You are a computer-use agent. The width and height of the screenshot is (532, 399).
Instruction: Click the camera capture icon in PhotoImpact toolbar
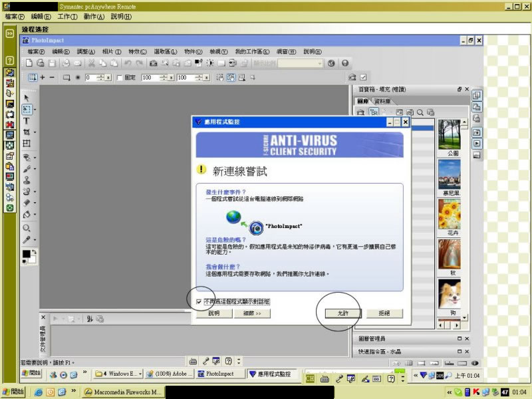pyautogui.click(x=154, y=63)
